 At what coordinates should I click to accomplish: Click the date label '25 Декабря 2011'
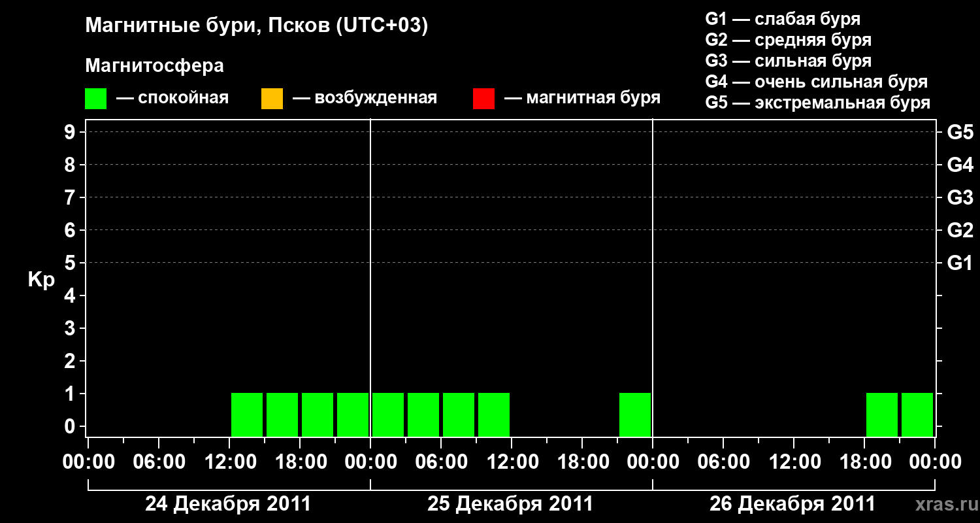(510, 504)
